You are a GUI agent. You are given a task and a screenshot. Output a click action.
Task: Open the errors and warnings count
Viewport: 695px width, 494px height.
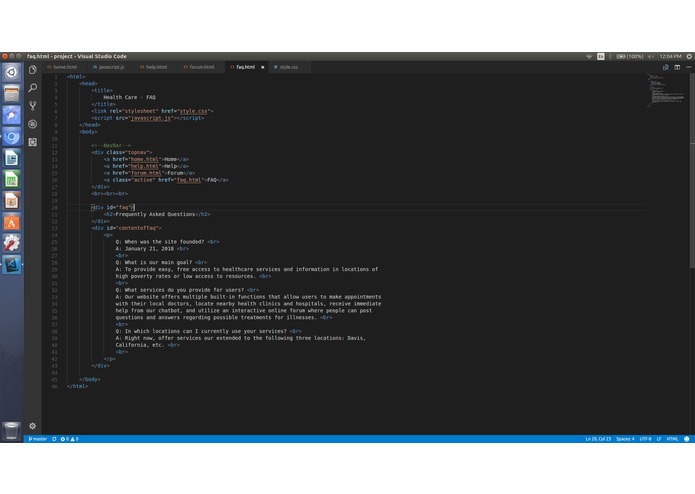click(x=70, y=439)
